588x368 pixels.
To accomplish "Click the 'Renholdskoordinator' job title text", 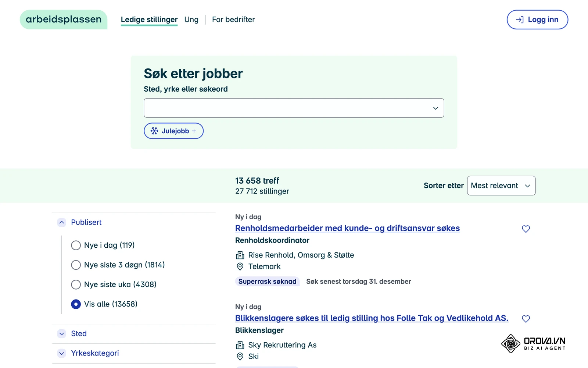I will click(272, 240).
